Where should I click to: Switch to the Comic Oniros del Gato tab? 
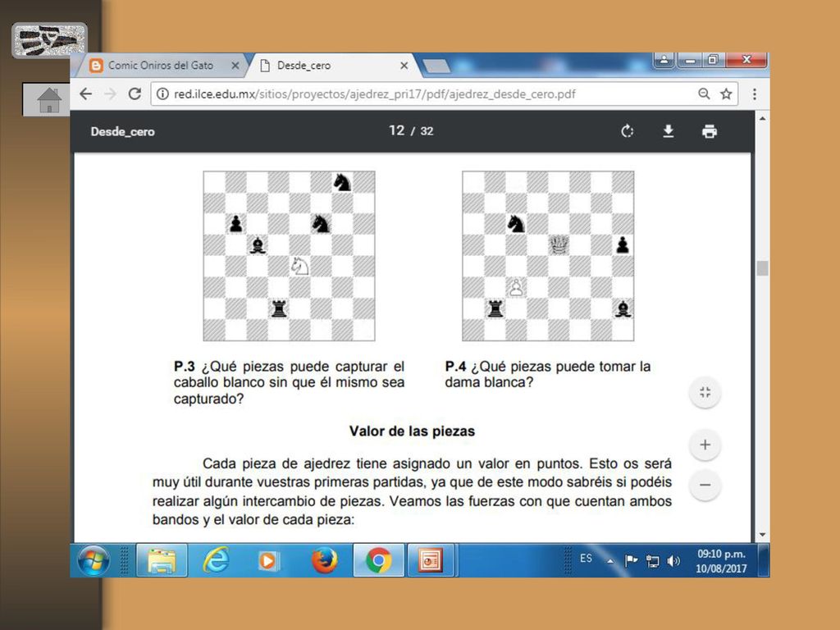[160, 66]
